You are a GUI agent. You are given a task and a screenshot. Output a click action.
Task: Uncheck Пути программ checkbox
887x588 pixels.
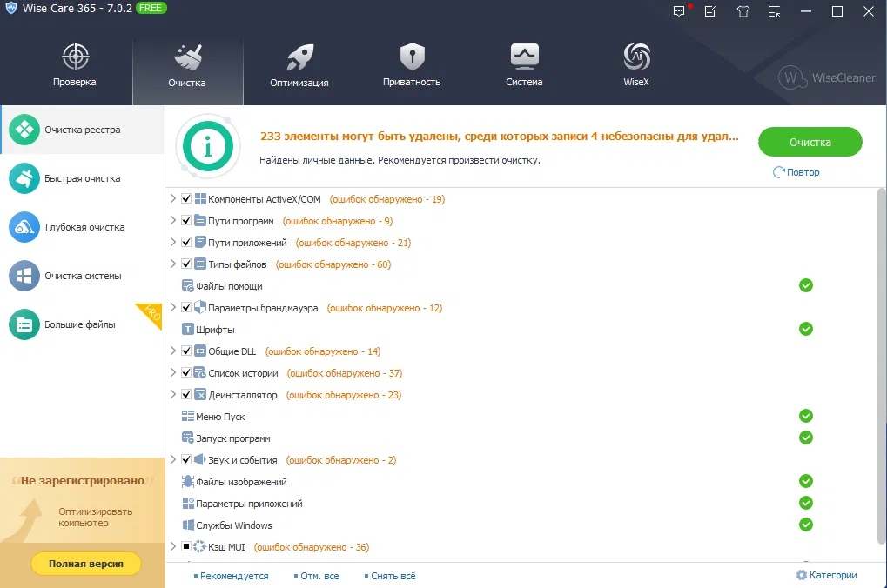click(x=186, y=221)
